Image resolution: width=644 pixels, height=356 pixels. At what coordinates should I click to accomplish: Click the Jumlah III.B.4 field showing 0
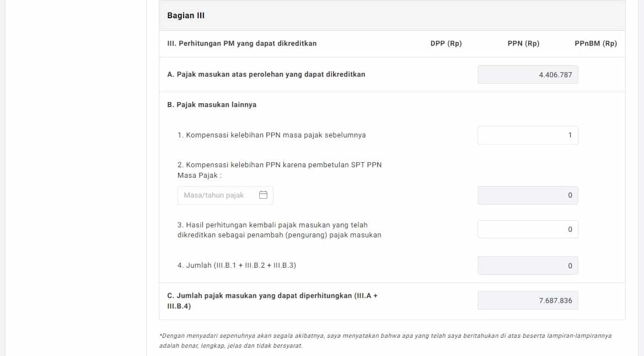[x=528, y=265]
